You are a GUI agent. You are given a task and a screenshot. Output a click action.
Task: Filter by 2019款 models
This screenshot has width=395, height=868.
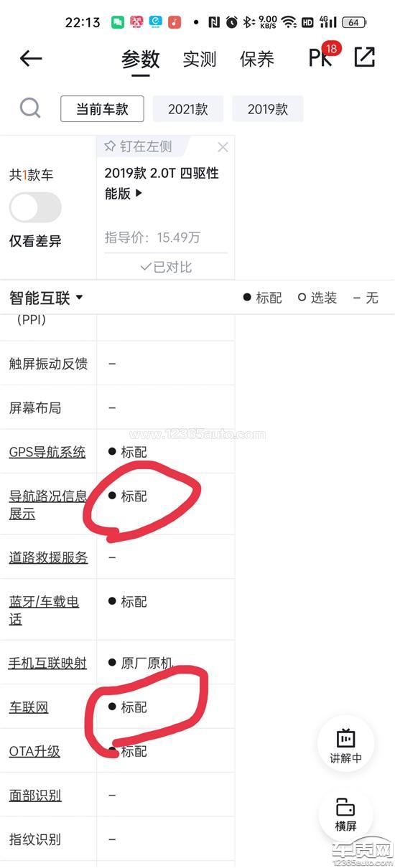[x=268, y=109]
